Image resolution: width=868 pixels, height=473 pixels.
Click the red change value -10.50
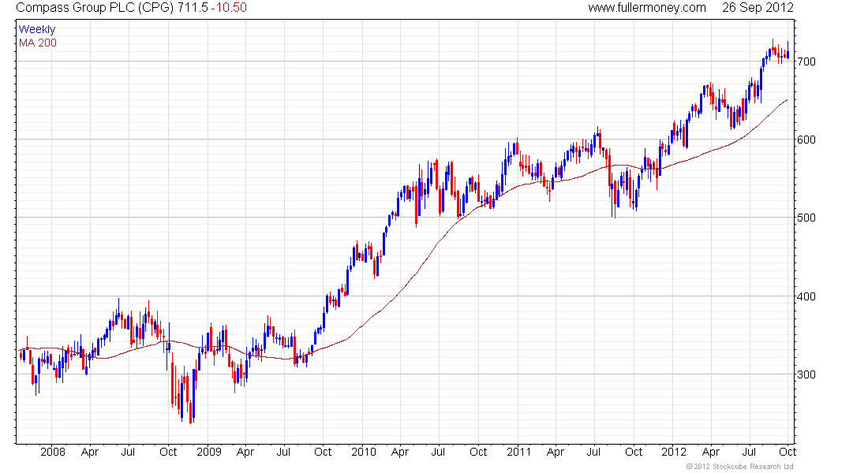229,8
